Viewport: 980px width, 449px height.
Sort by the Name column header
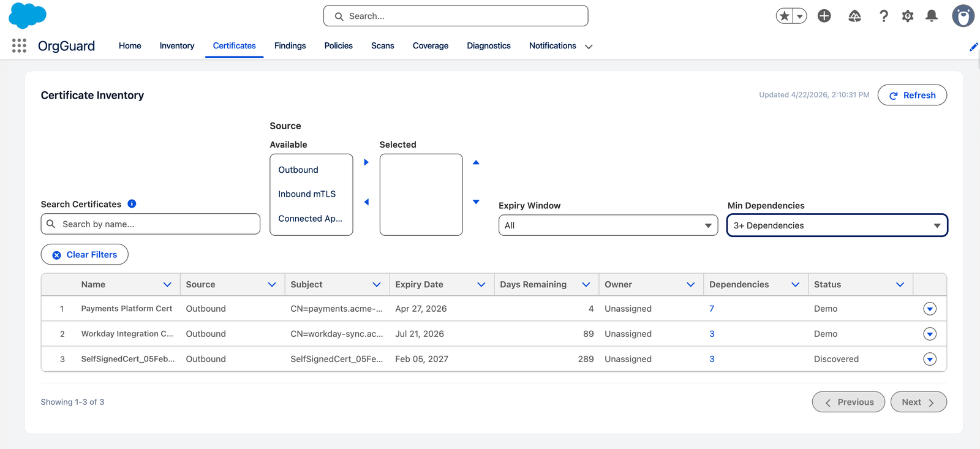(x=93, y=285)
